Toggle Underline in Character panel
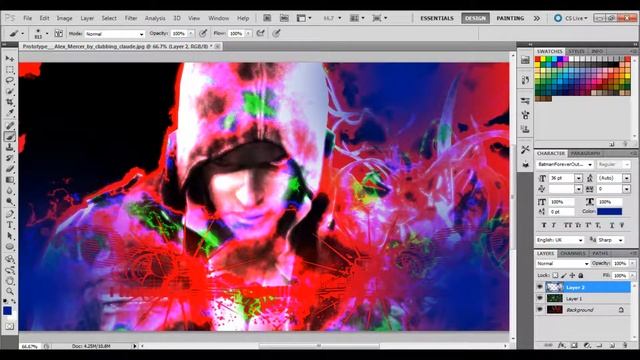 612,225
